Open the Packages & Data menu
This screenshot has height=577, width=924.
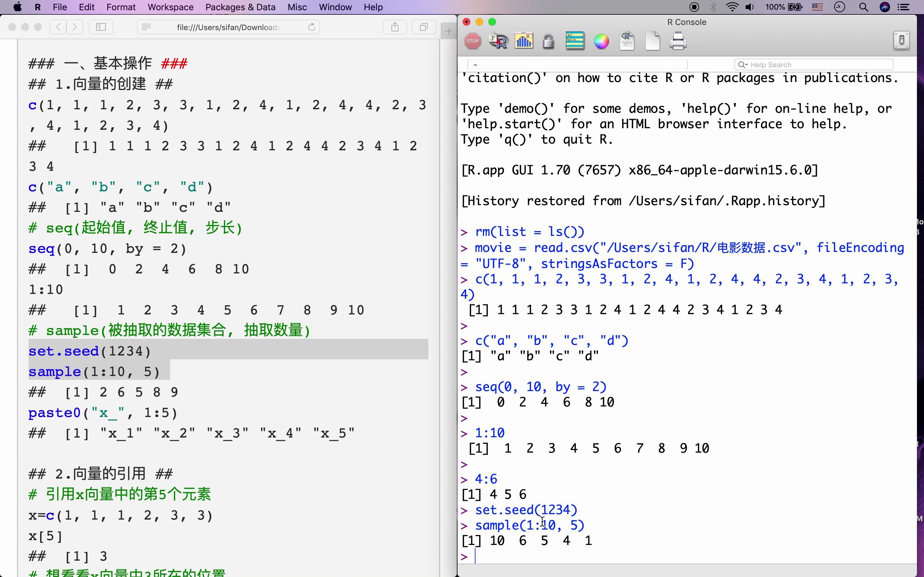240,7
